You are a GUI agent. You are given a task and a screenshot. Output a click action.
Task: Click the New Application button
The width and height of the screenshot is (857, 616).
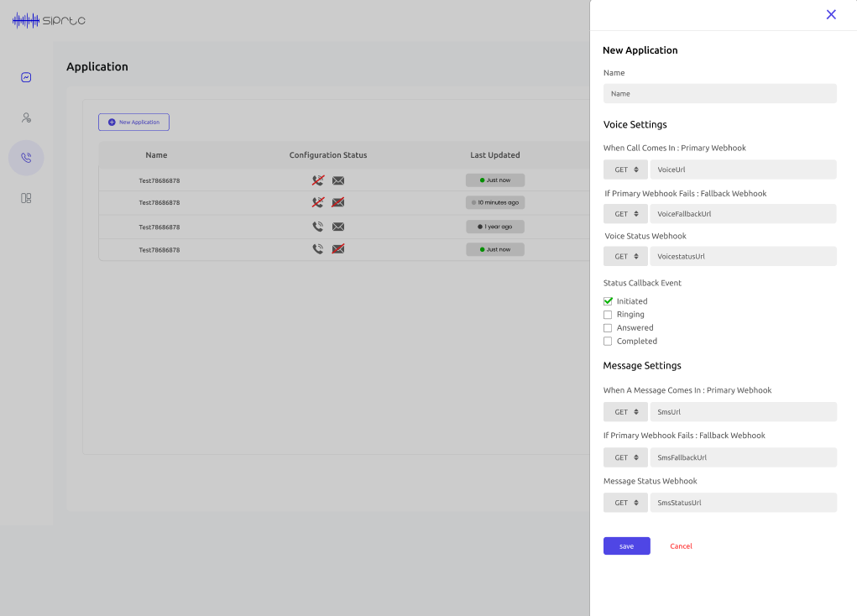[x=133, y=122]
